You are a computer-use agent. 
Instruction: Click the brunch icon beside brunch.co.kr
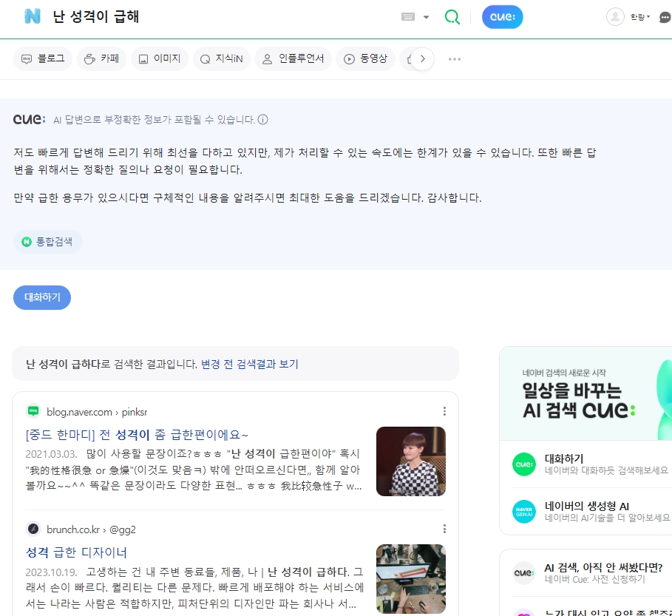pos(33,529)
